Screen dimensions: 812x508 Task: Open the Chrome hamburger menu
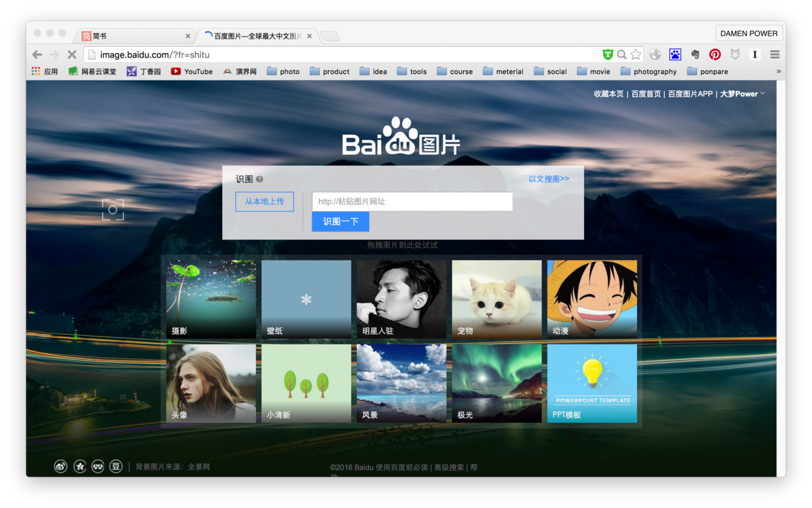[775, 55]
